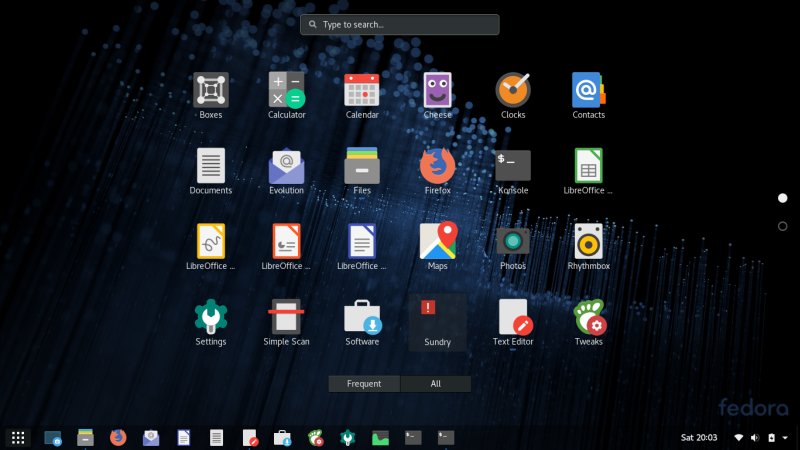Switch to the first app grid page
This screenshot has height=450, width=800.
tap(782, 198)
